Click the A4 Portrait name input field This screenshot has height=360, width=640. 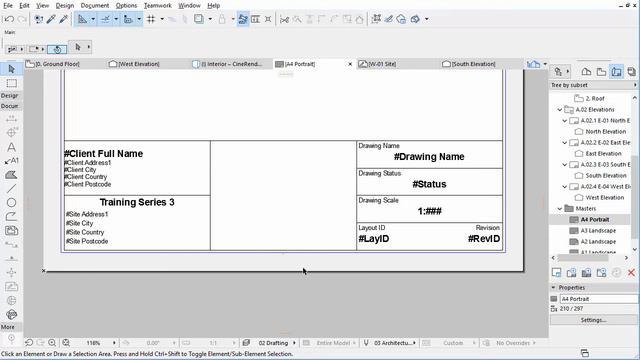coord(598,299)
